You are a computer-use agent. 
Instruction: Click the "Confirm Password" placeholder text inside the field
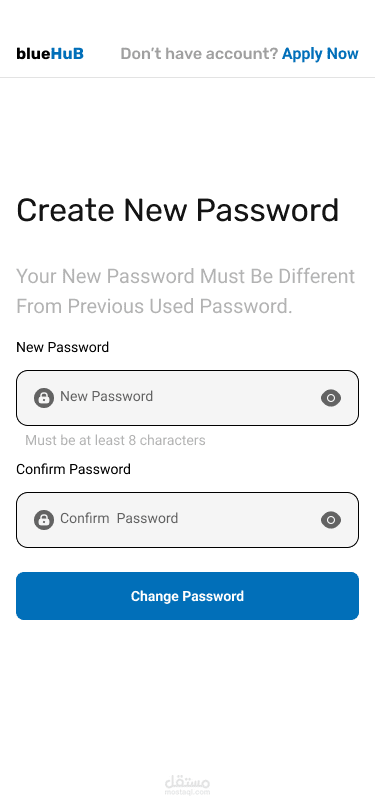tap(119, 518)
